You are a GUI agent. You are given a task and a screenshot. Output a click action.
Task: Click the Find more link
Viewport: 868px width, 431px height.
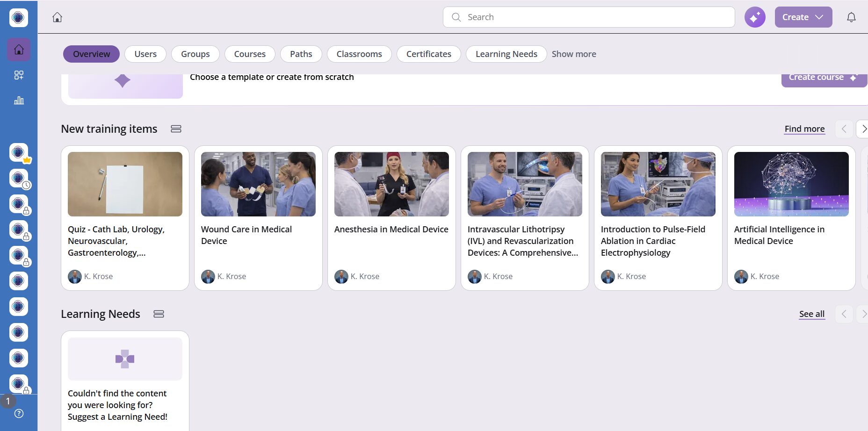pos(804,129)
